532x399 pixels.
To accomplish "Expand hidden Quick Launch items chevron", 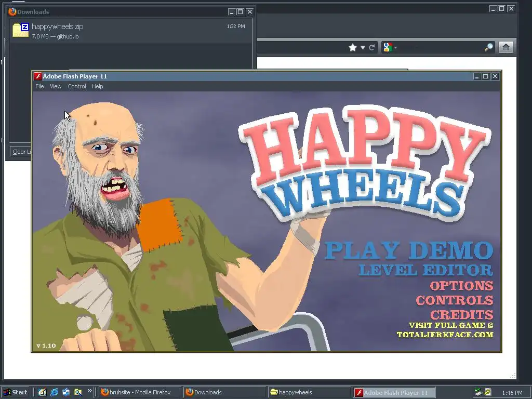I will (x=89, y=391).
